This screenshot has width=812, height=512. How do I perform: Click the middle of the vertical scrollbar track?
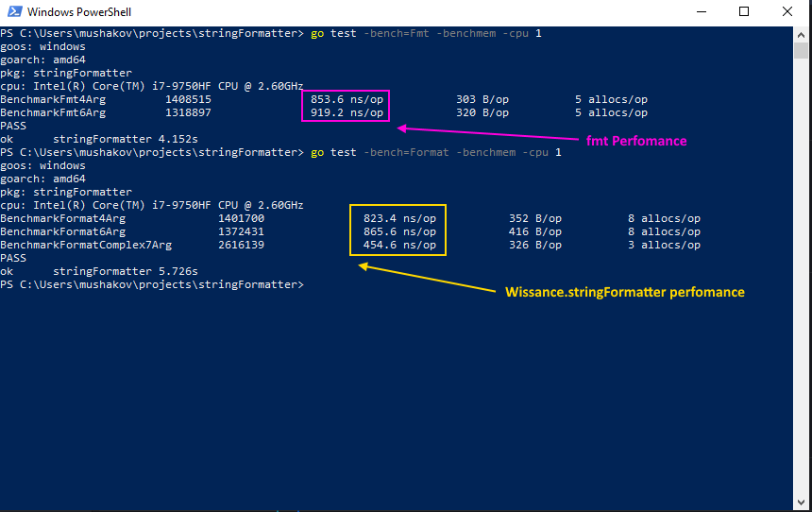click(801, 274)
